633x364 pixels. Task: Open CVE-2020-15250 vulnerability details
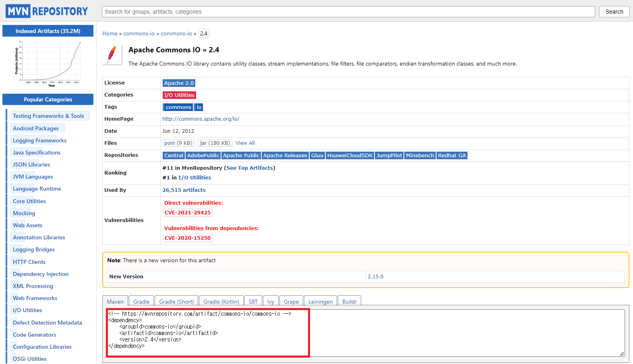point(188,238)
